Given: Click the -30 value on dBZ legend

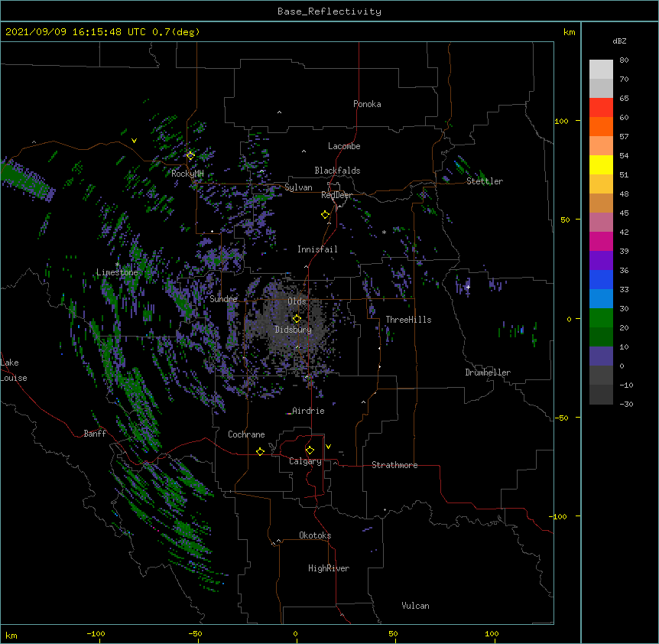Looking at the screenshot, I should point(626,404).
